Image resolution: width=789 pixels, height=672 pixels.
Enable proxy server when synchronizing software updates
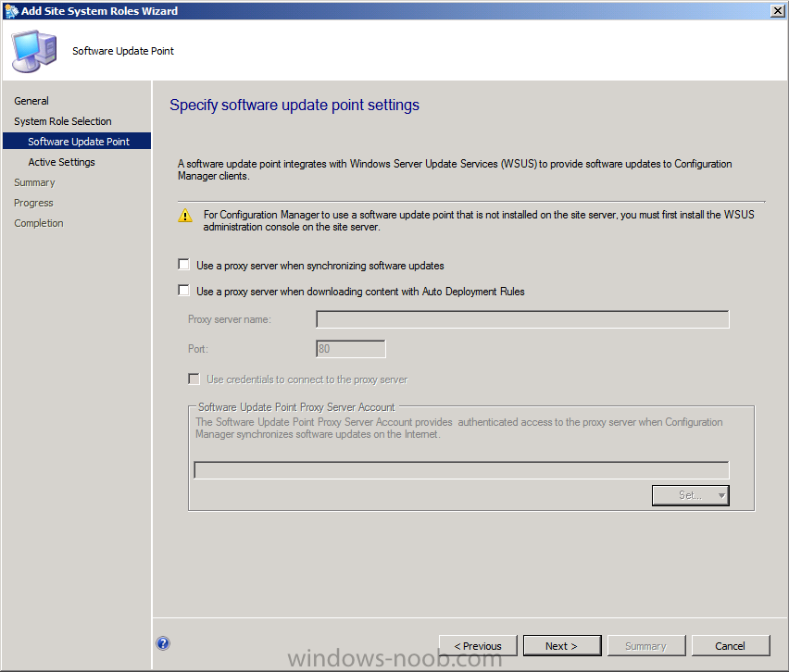tap(183, 266)
